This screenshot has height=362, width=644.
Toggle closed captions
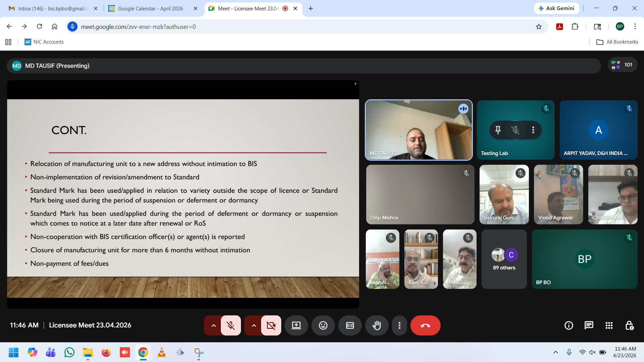pos(350,325)
